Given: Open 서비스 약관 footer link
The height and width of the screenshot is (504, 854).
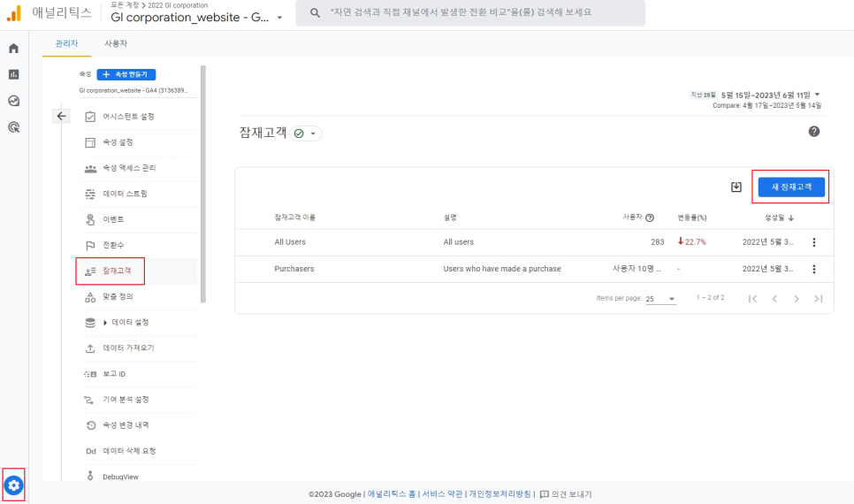Looking at the screenshot, I should (x=442, y=494).
